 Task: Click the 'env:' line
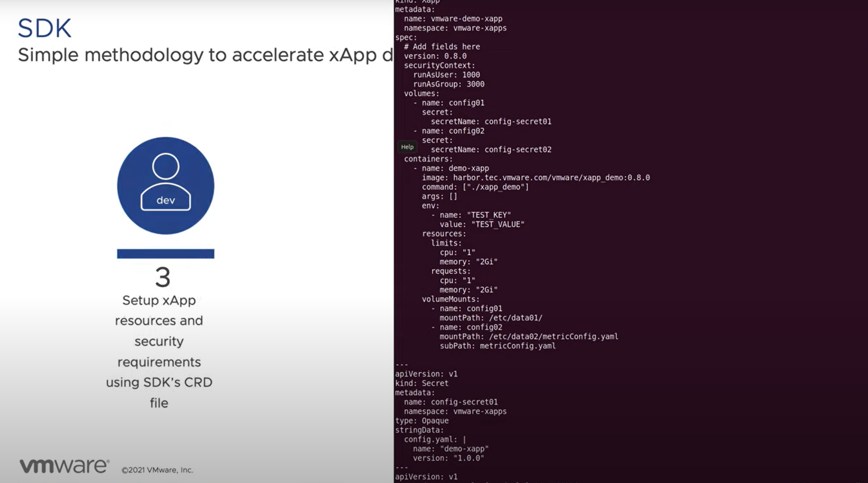[x=431, y=205]
